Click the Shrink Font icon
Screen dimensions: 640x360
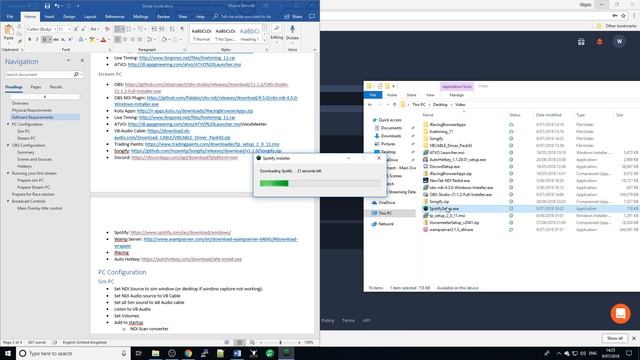pyautogui.click(x=83, y=29)
